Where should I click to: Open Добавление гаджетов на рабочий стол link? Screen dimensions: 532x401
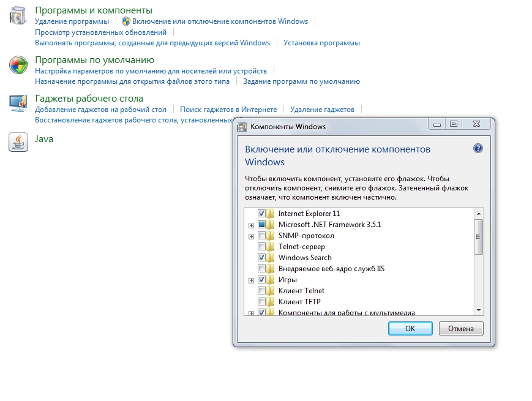[101, 110]
